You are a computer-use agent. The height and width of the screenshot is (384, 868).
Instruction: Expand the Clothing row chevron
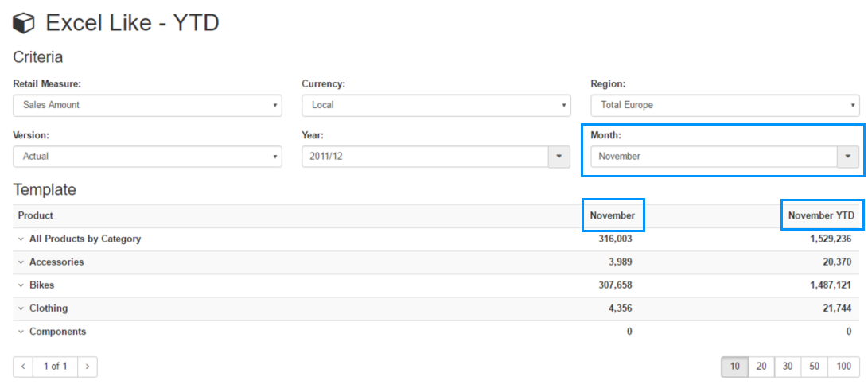pos(21,308)
